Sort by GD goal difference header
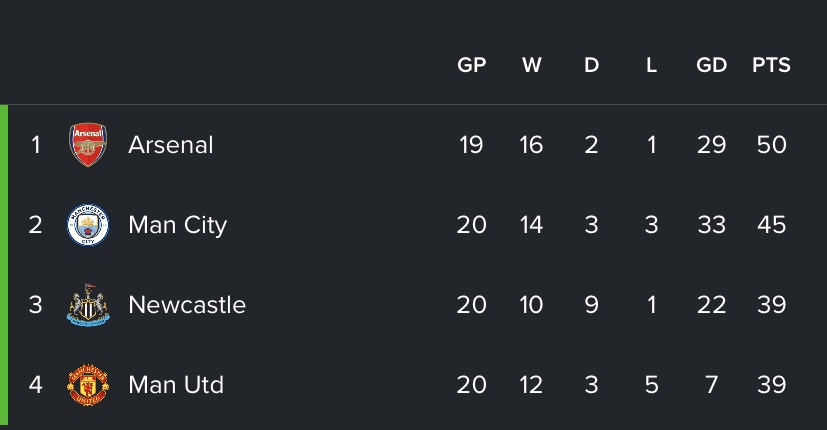Image resolution: width=827 pixels, height=430 pixels. pyautogui.click(x=711, y=65)
